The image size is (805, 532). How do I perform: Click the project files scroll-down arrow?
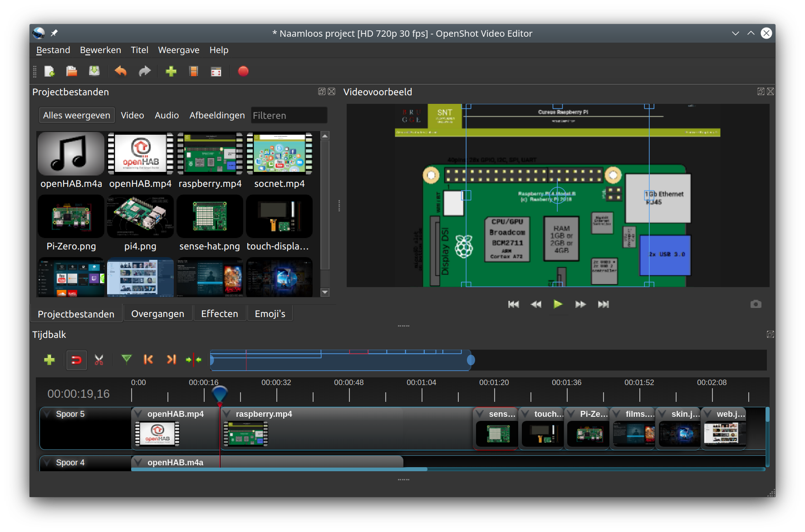coord(325,293)
